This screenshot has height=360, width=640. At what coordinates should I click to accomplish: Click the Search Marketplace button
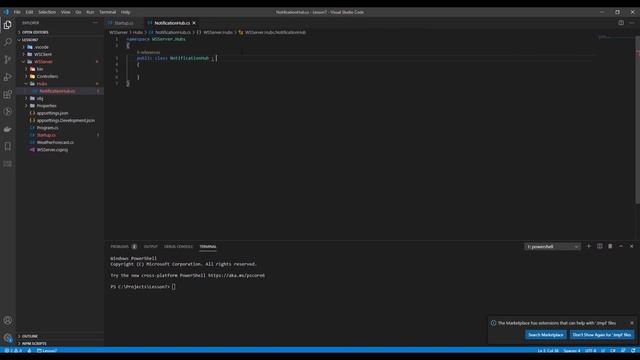click(546, 335)
